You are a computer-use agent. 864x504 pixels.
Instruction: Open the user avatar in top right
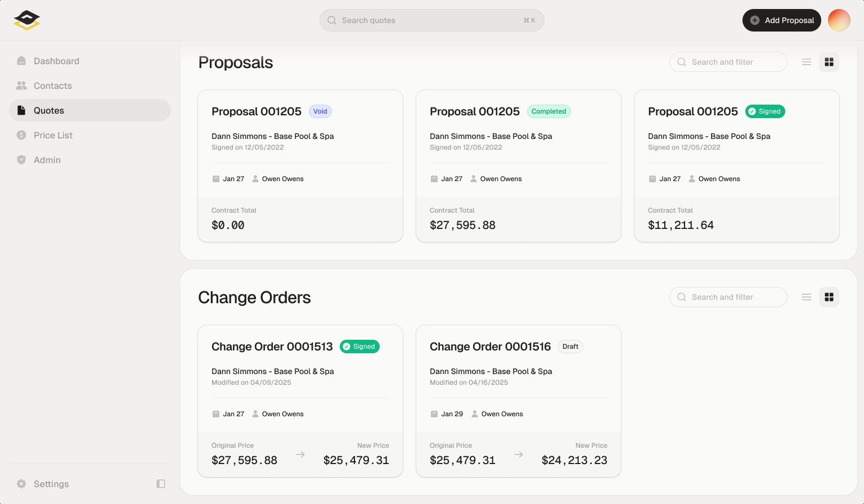839,20
